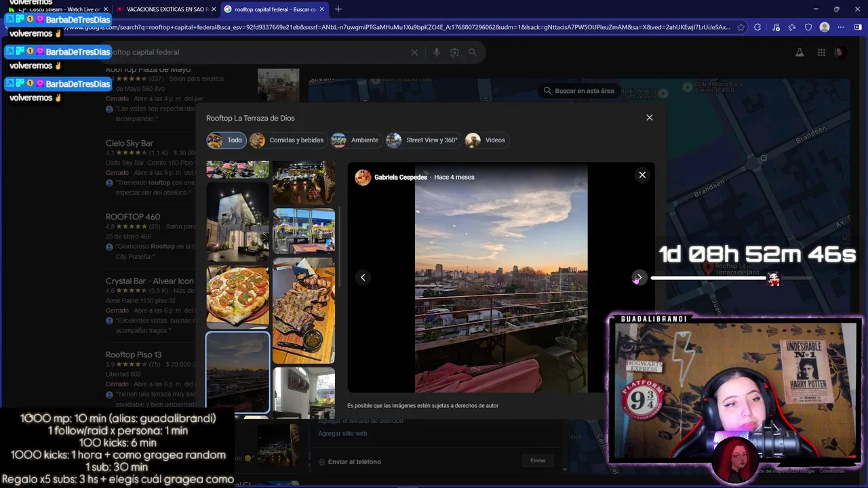Select Street View y 360° filter

pyautogui.click(x=424, y=140)
